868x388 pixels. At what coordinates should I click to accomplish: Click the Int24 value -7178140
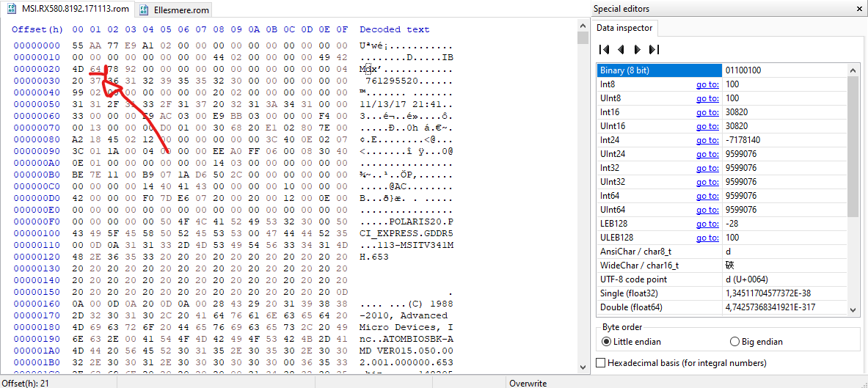744,140
